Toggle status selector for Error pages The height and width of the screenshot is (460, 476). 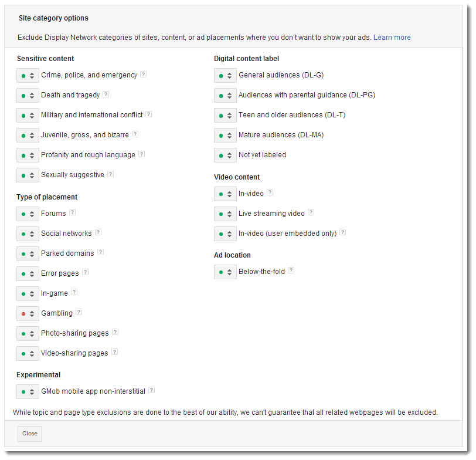pos(28,274)
